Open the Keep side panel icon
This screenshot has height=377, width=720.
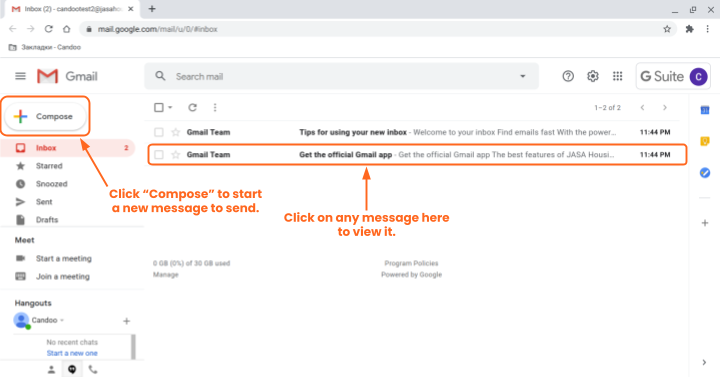point(705,141)
